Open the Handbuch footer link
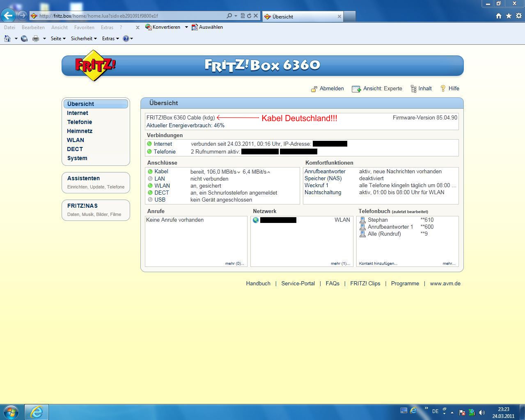The image size is (525, 420). point(258,283)
